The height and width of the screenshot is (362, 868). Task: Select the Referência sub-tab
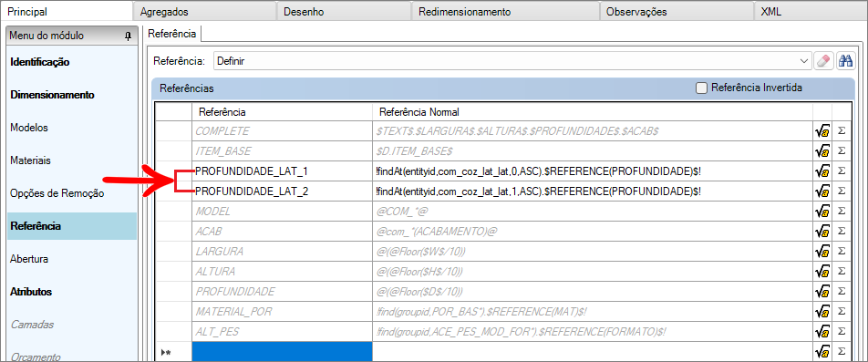click(171, 34)
